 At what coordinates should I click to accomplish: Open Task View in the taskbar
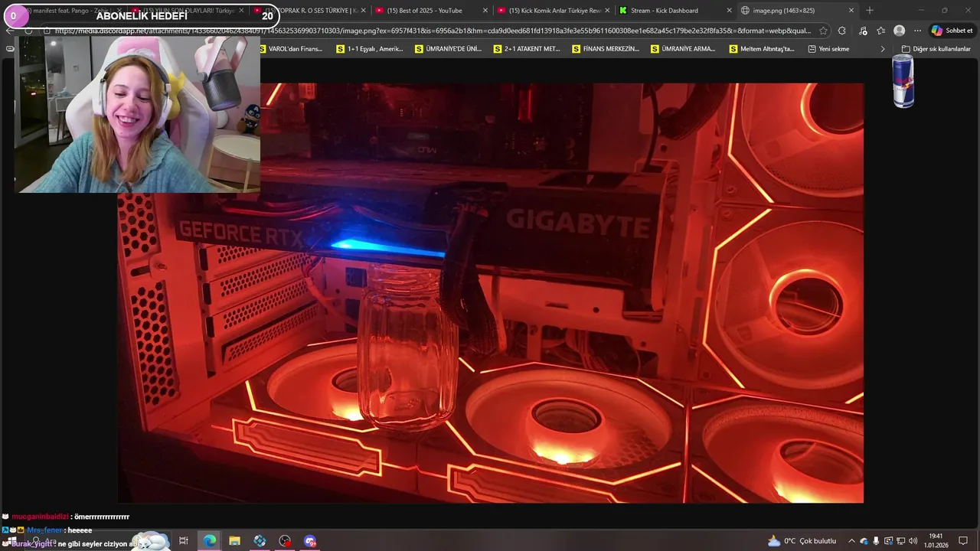[184, 541]
